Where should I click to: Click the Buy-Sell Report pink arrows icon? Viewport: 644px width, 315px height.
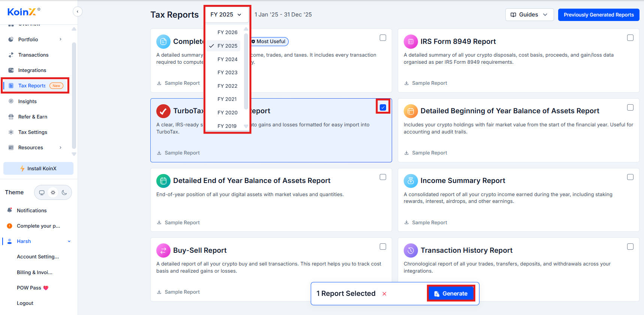coord(163,250)
